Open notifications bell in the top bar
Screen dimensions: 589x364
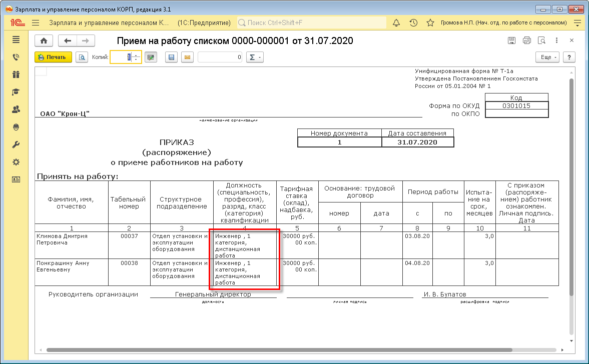tap(396, 23)
